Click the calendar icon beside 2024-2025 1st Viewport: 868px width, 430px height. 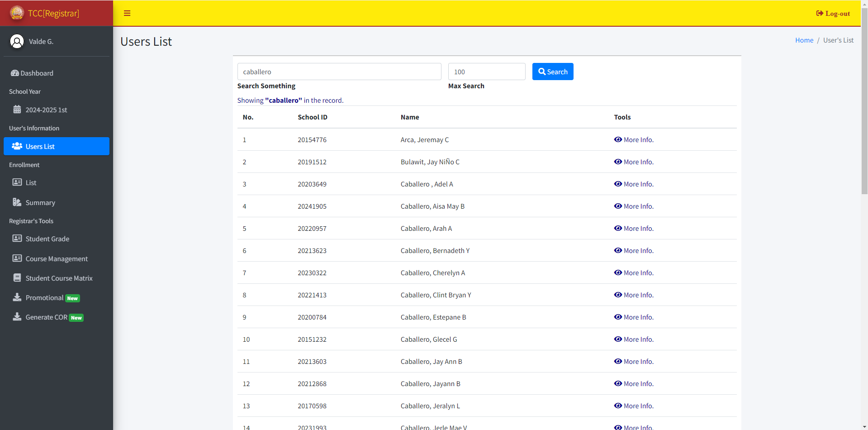tap(17, 110)
